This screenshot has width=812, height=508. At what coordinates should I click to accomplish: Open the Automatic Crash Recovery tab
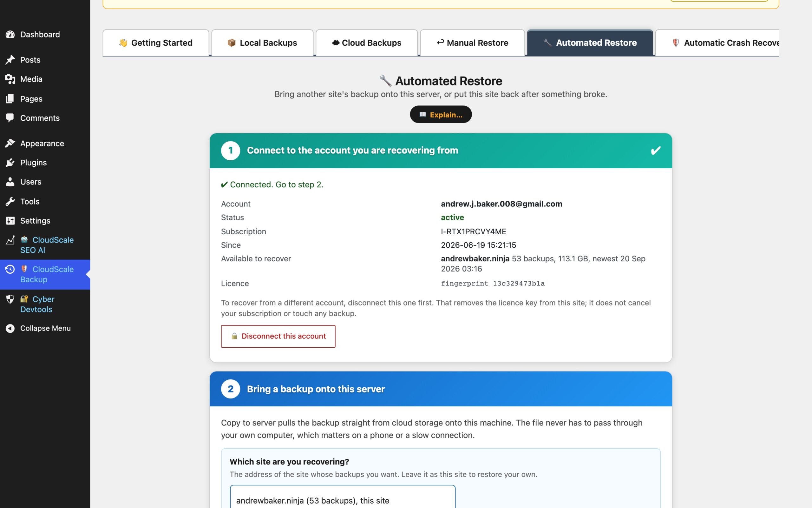tap(717, 43)
